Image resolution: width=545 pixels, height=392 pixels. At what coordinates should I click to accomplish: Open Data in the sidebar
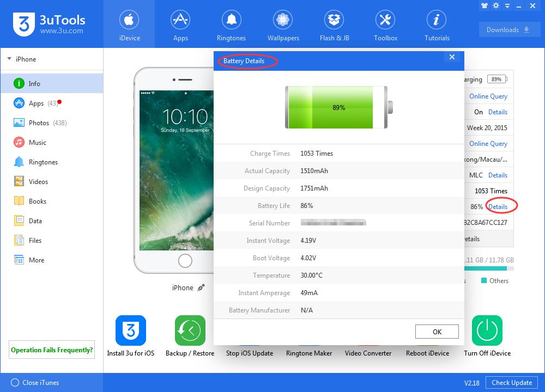pos(52,221)
